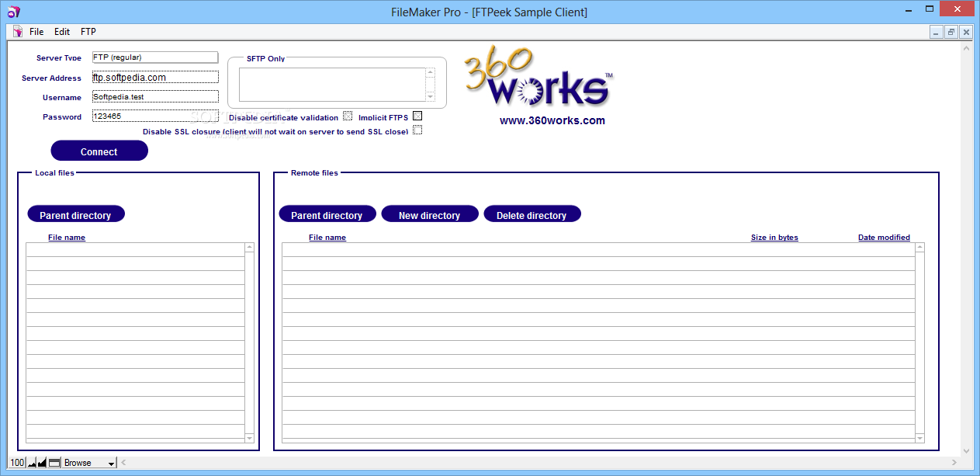This screenshot has height=476, width=980.
Task: Toggle the Implicit FTPS checkbox
Action: pyautogui.click(x=417, y=116)
